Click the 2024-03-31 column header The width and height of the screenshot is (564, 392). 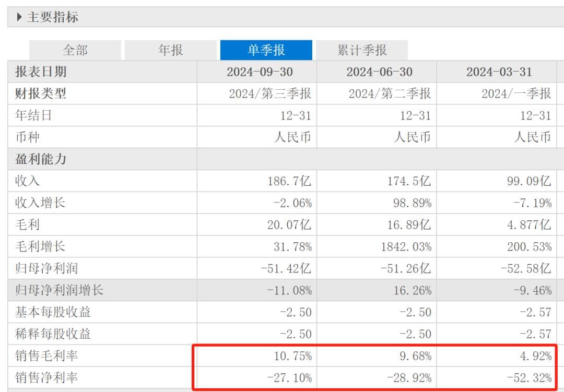click(499, 72)
